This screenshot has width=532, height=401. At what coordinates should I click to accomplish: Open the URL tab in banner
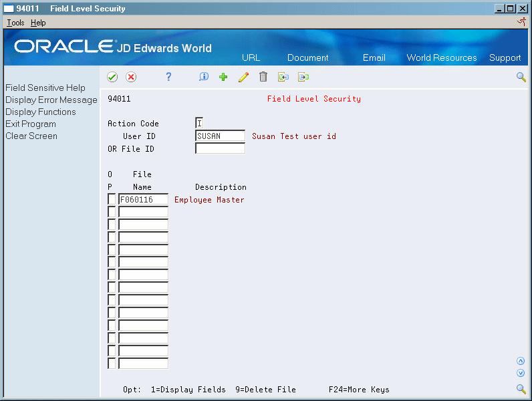pyautogui.click(x=251, y=57)
